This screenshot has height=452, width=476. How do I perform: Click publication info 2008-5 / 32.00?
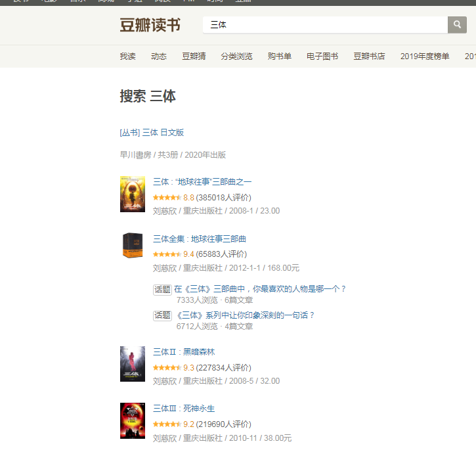[254, 380]
